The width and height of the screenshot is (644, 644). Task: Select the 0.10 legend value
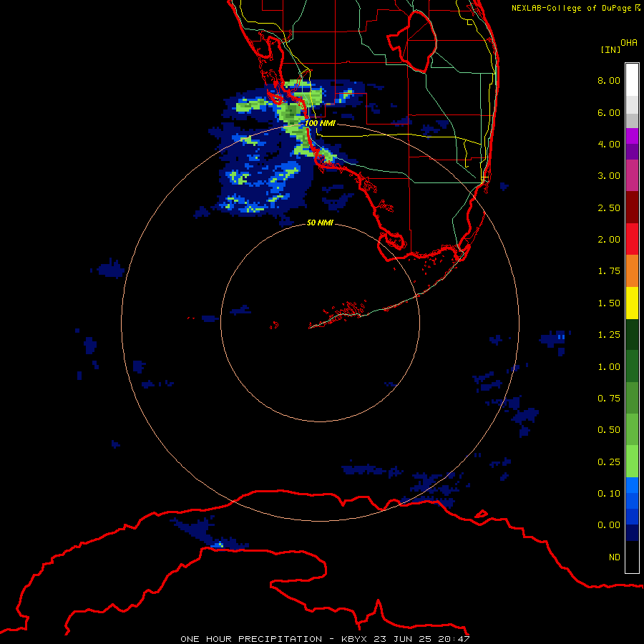pyautogui.click(x=609, y=494)
